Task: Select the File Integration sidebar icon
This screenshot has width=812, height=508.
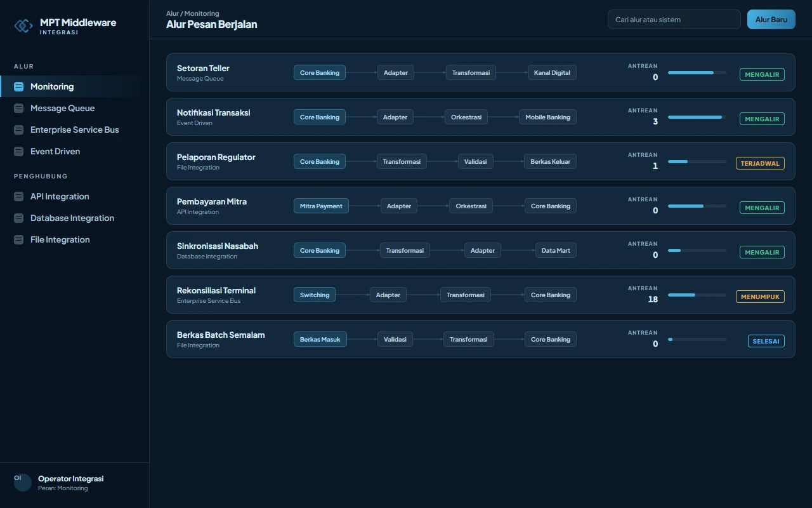Action: click(x=18, y=239)
